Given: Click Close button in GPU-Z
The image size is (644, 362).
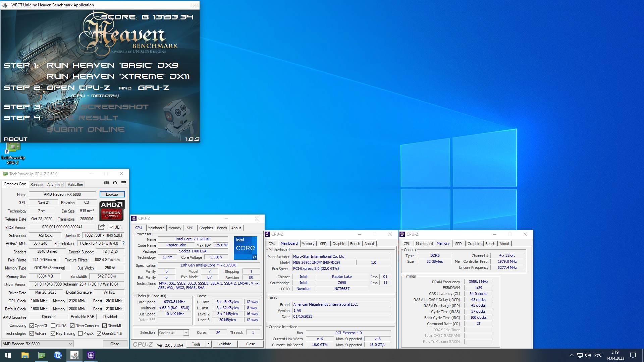Looking at the screenshot, I should pos(115,344).
